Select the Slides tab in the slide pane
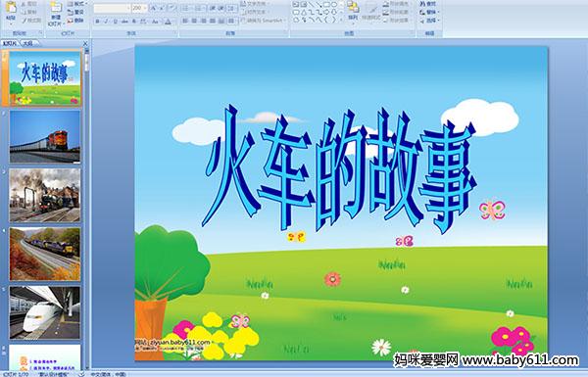The width and height of the screenshot is (588, 377). pyautogui.click(x=10, y=43)
